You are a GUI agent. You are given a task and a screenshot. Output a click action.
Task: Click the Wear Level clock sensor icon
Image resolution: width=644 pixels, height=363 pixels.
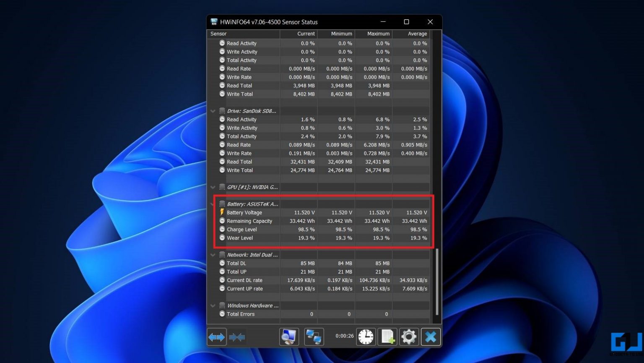point(222,238)
